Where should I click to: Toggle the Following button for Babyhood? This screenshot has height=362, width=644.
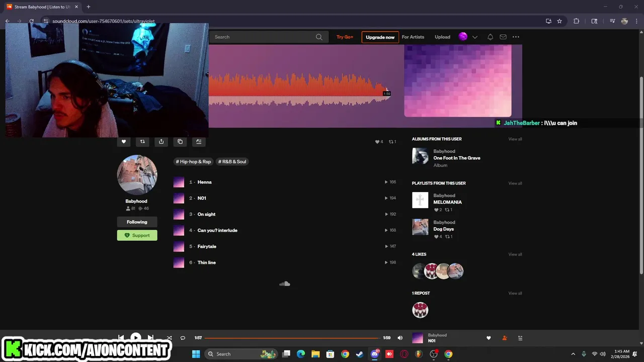137,222
